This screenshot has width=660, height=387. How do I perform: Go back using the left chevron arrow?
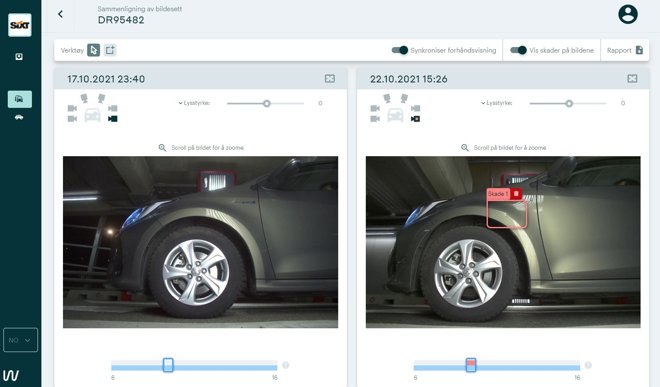click(61, 14)
